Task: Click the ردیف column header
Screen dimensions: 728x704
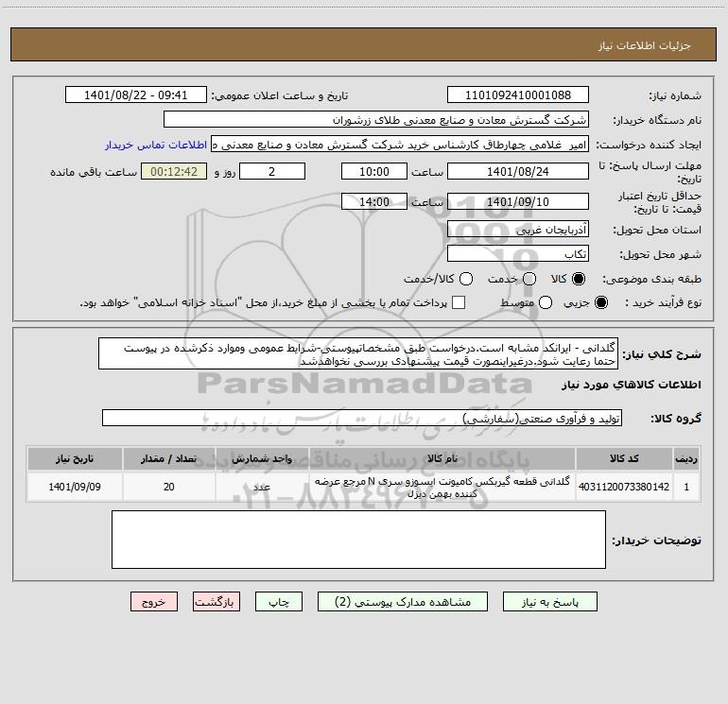Action: [686, 458]
